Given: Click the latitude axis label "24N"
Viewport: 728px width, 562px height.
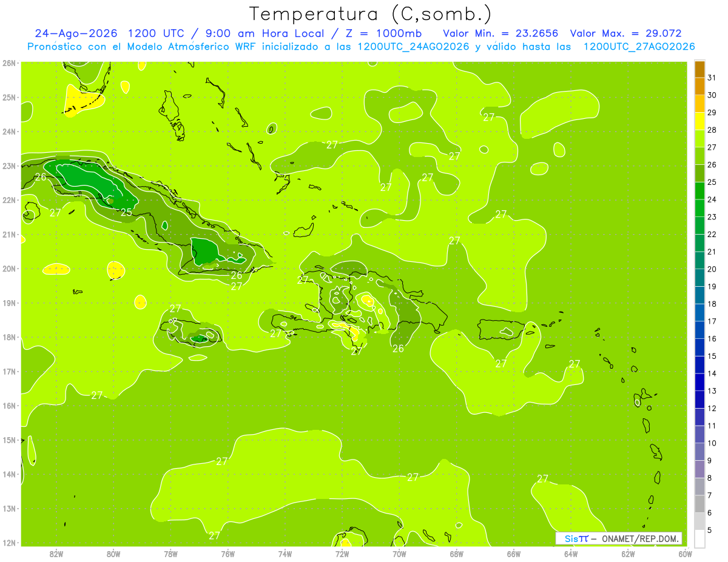Looking at the screenshot, I should pyautogui.click(x=8, y=132).
